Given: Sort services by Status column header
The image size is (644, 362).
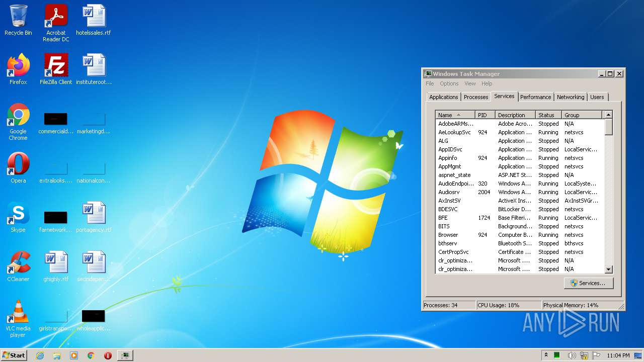Looking at the screenshot, I should [549, 115].
